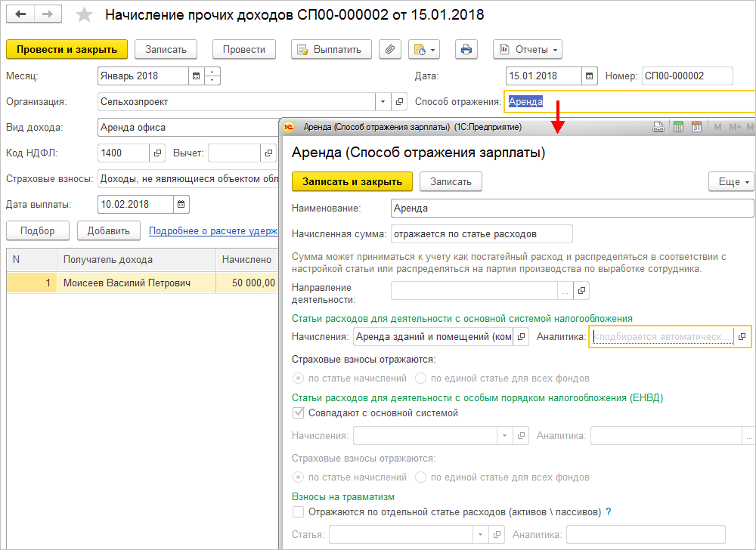Click the Выплатить toolbar button
Screen dimensions: 756x550
[331, 50]
